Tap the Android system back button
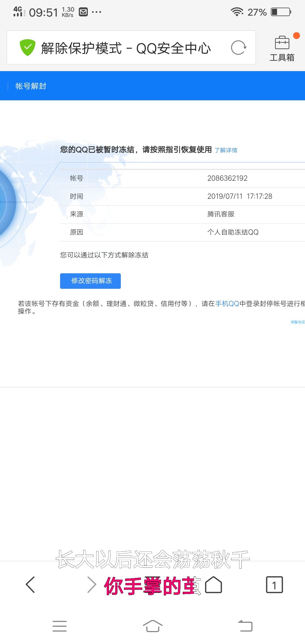Image resolution: width=305 pixels, height=644 pixels. click(245, 625)
